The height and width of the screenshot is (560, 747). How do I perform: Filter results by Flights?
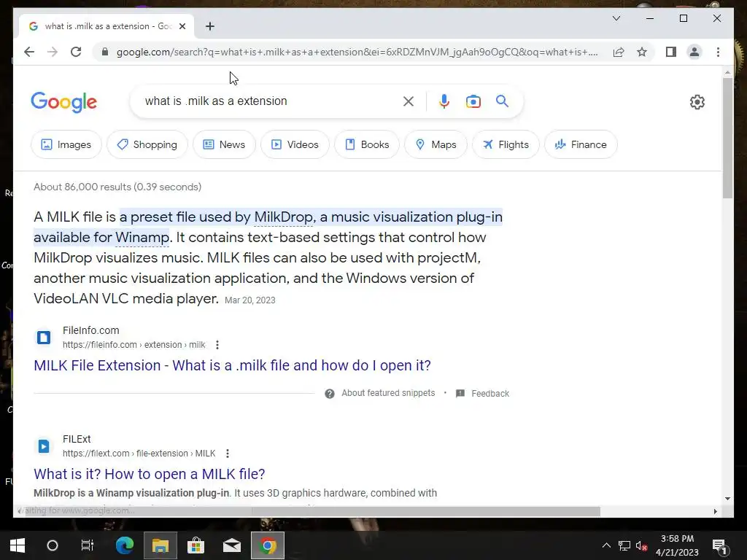pyautogui.click(x=506, y=144)
